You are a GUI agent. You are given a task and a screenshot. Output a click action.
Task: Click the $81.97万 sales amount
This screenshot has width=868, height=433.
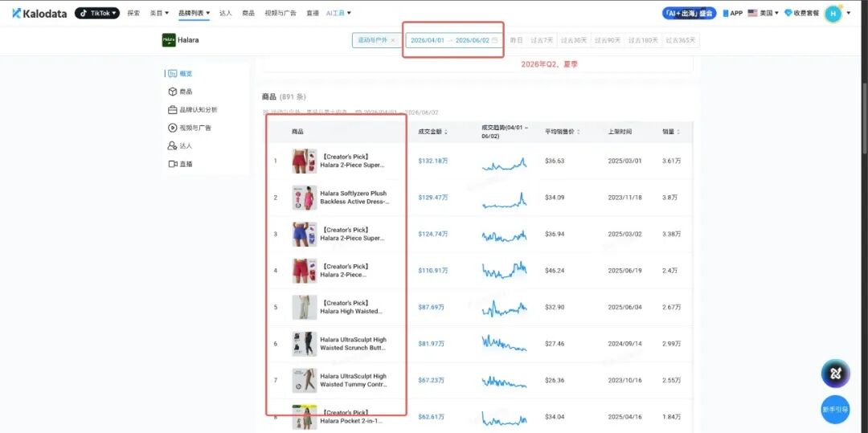click(431, 343)
